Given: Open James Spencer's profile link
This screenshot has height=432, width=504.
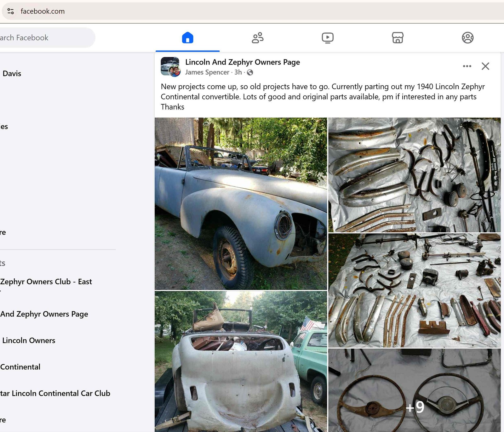Looking at the screenshot, I should (x=207, y=72).
